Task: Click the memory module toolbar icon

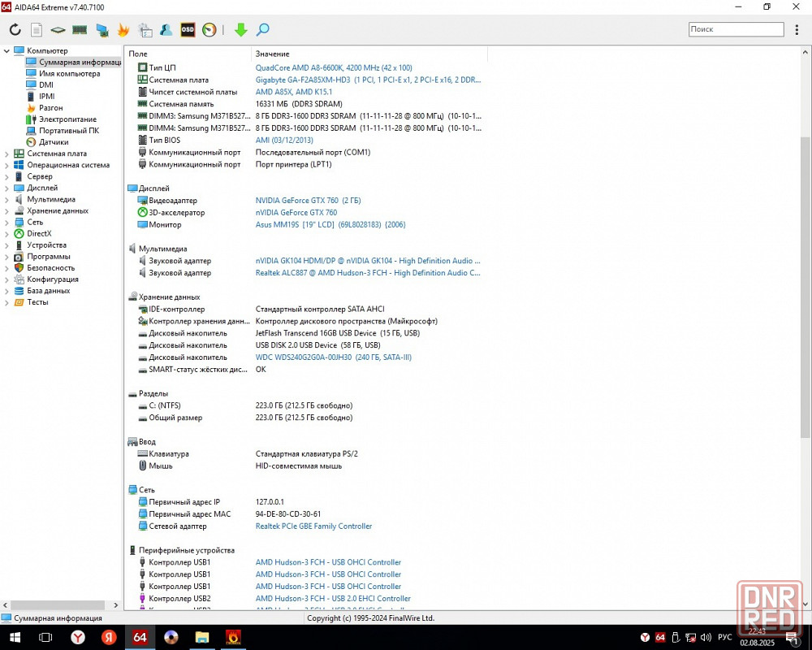Action: pyautogui.click(x=80, y=29)
